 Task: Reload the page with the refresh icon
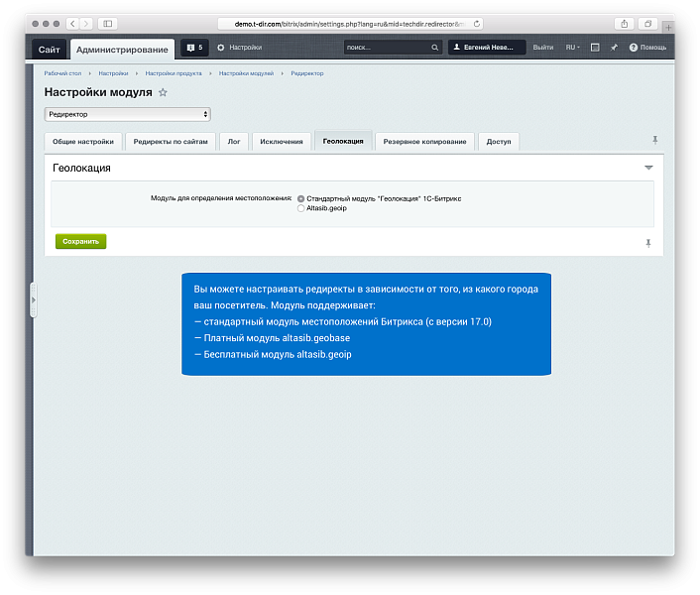pos(477,24)
